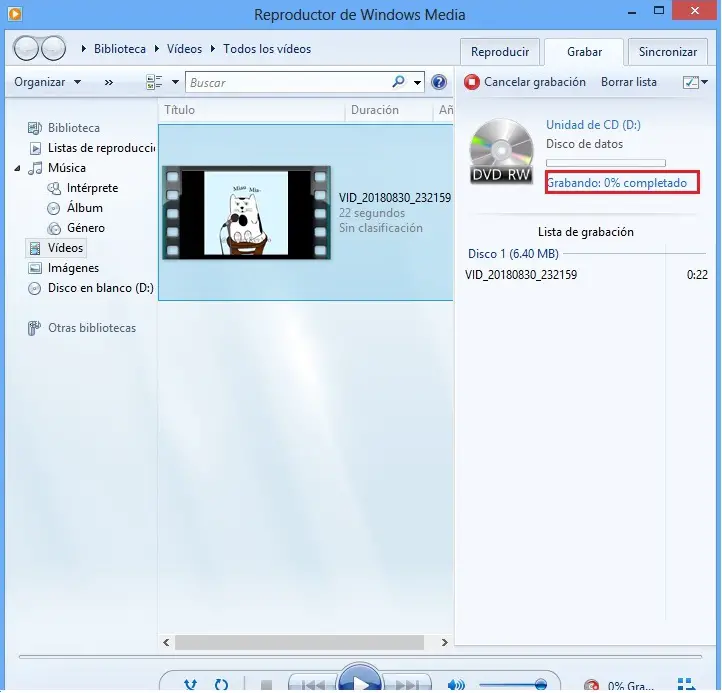Click the horizontal scrollbar left arrow
The width and height of the screenshot is (722, 693).
166,642
